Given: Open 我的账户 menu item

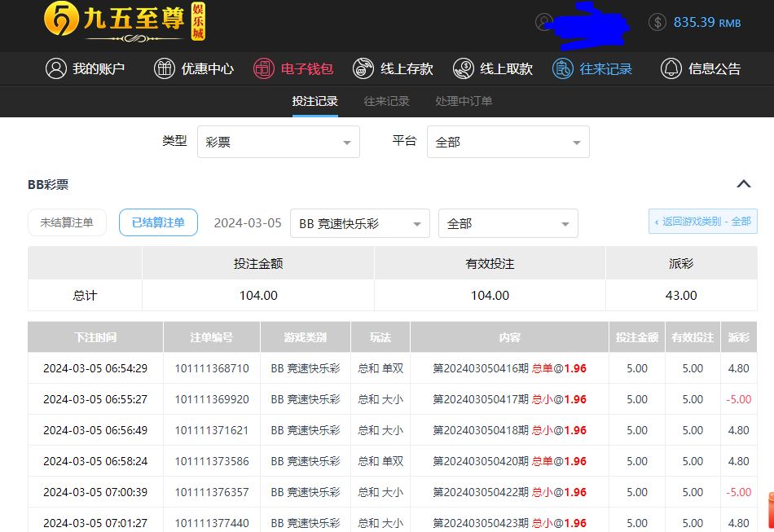Looking at the screenshot, I should (86, 68).
